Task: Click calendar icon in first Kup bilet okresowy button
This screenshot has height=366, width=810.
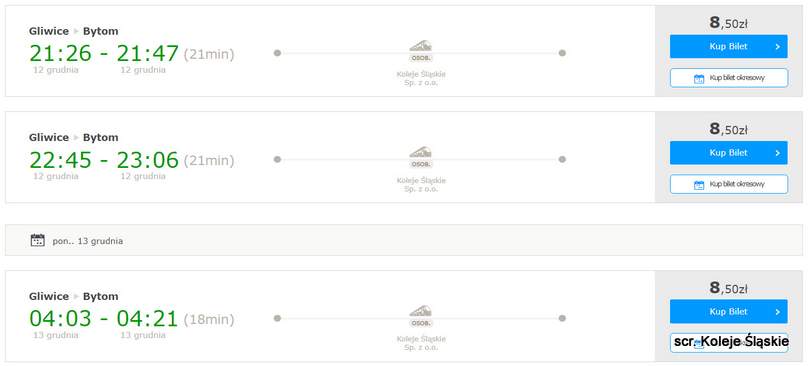Action: [699, 78]
